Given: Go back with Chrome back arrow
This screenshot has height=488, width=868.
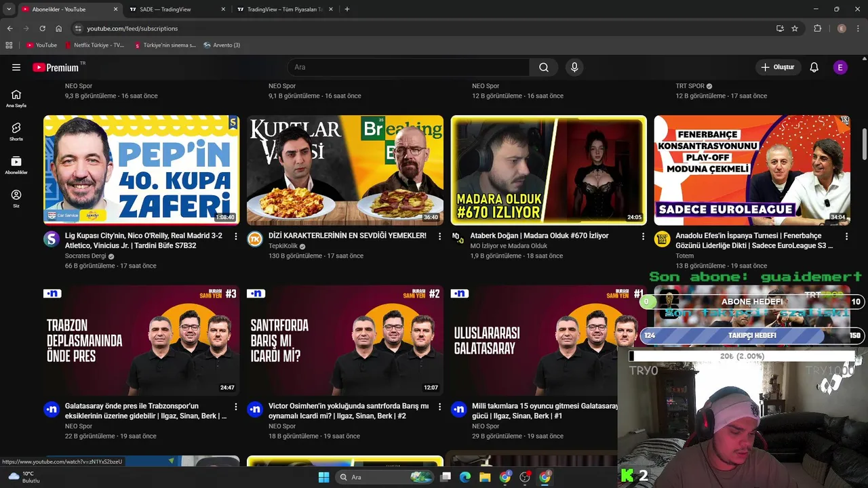Looking at the screenshot, I should click(x=9, y=28).
